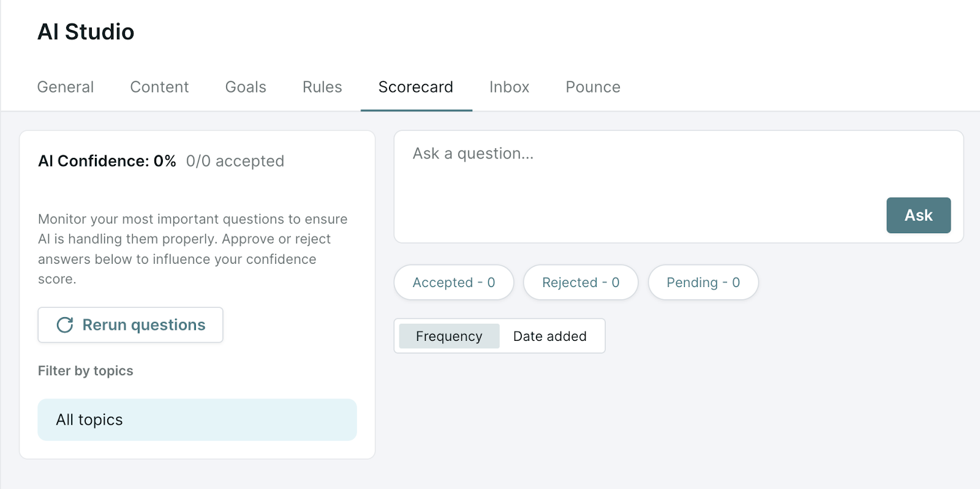Click the AI Studio page heading

(x=86, y=32)
